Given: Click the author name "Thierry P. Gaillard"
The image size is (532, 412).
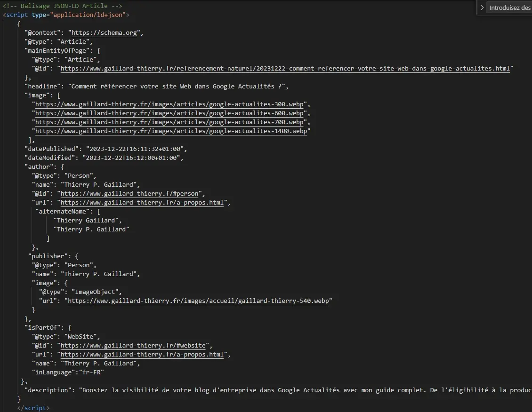Looking at the screenshot, I should (x=98, y=185).
